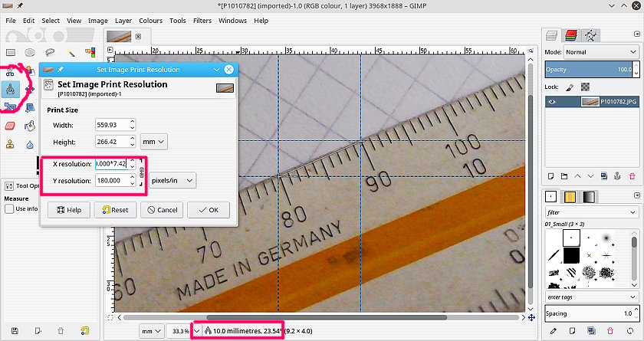Edit brush pencil icon in brushes panel
The width and height of the screenshot is (644, 341).
click(554, 331)
